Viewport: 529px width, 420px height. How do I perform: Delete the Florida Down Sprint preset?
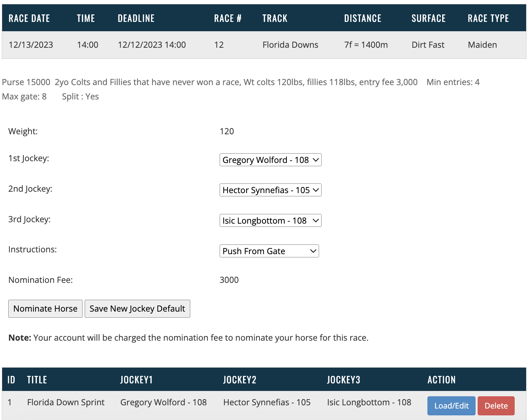pyautogui.click(x=496, y=406)
